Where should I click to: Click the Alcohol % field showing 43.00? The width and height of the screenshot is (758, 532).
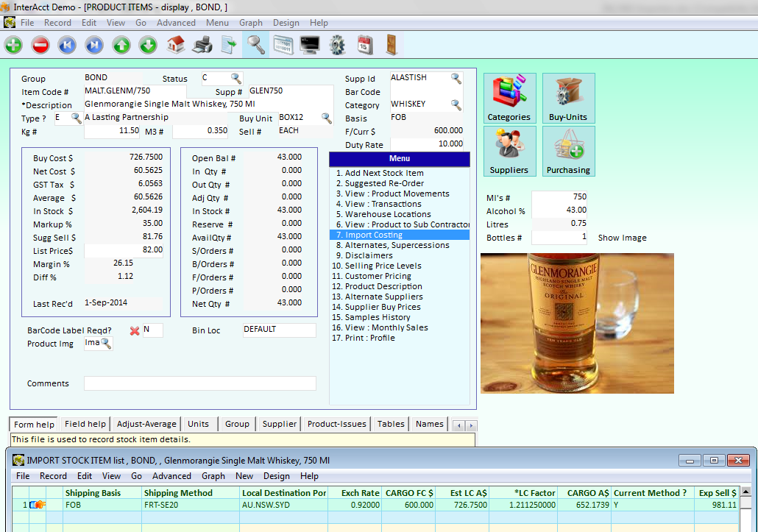pyautogui.click(x=559, y=210)
